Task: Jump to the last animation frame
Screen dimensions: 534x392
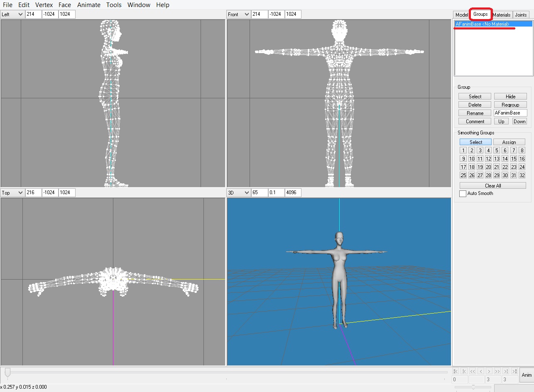Action: 514,371
